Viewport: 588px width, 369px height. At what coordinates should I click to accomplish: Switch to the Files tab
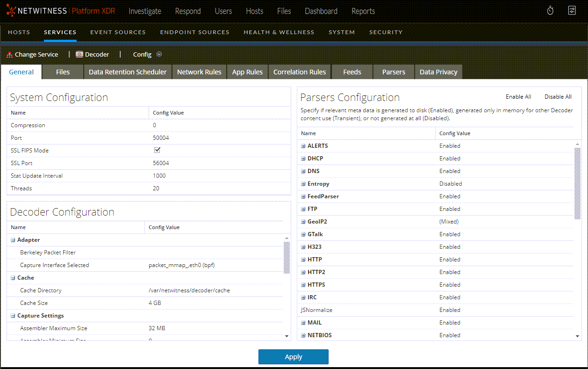click(x=63, y=72)
